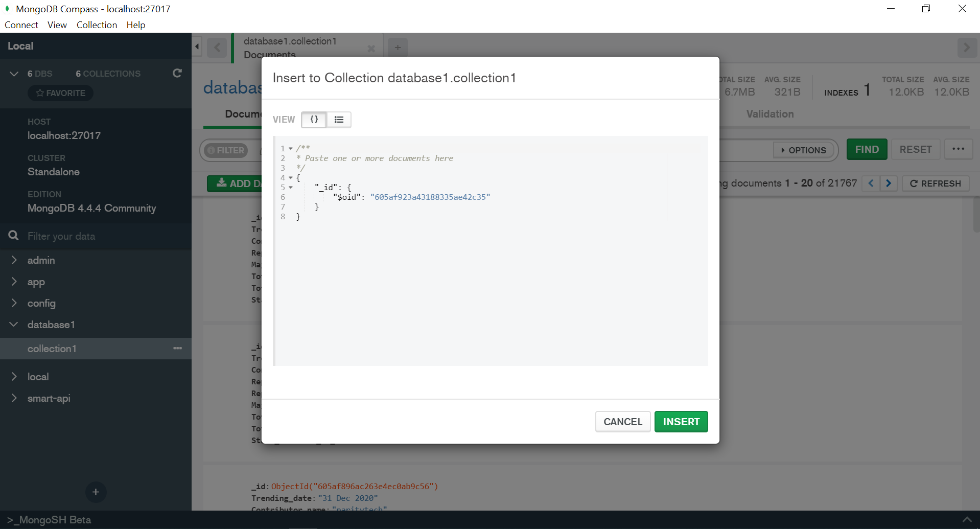This screenshot has height=529, width=980.
Task: Expand the smart-api database
Action: pos(14,398)
